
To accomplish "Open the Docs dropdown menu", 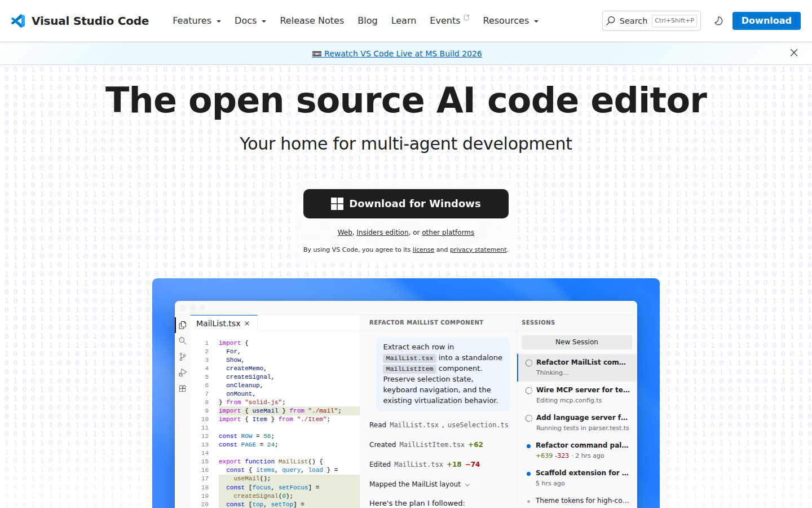I will click(x=250, y=21).
